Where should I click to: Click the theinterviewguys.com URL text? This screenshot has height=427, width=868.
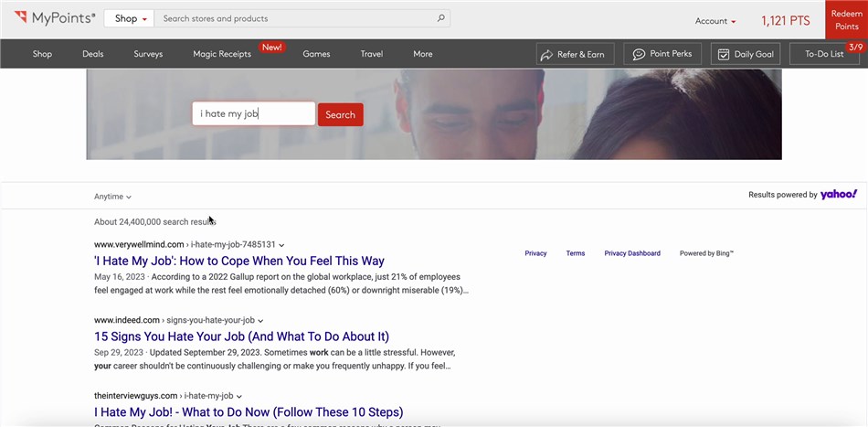135,396
